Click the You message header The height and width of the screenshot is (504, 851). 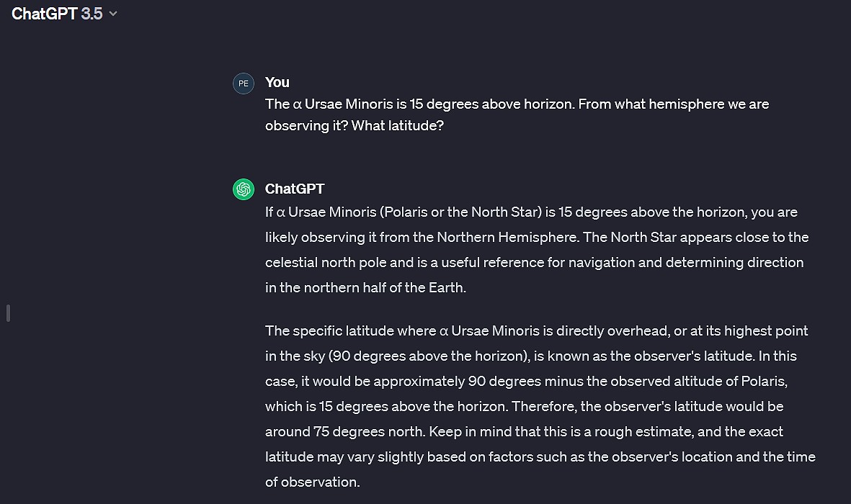pos(277,83)
